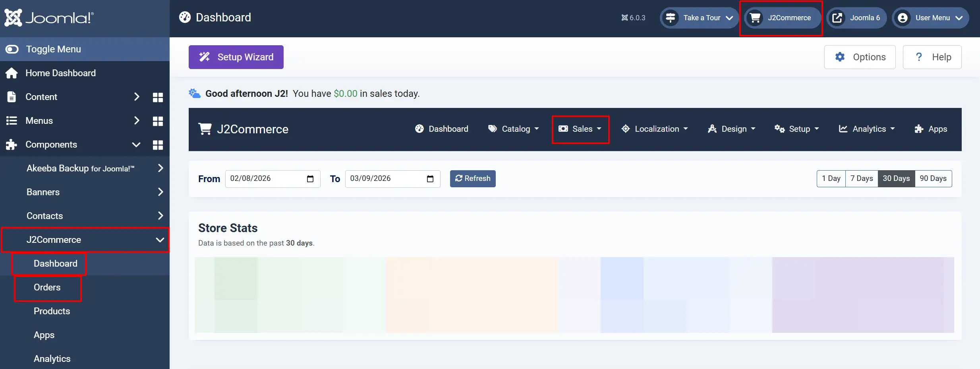The height and width of the screenshot is (369, 980).
Task: Click the Apps puzzle icon in navbar
Action: tap(919, 129)
